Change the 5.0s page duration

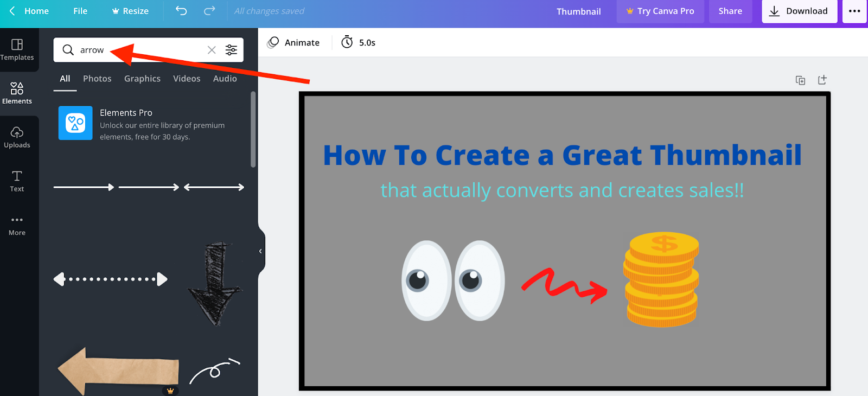(358, 42)
